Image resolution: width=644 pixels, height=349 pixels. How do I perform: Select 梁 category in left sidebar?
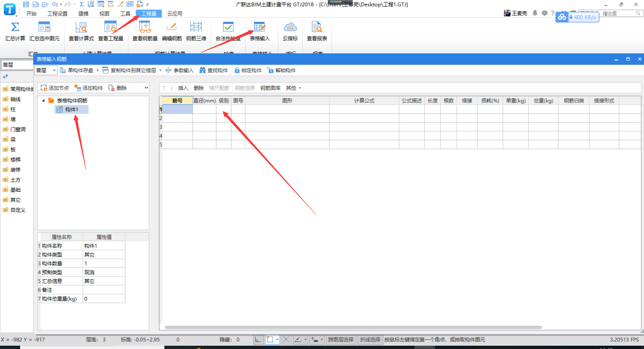(x=13, y=139)
